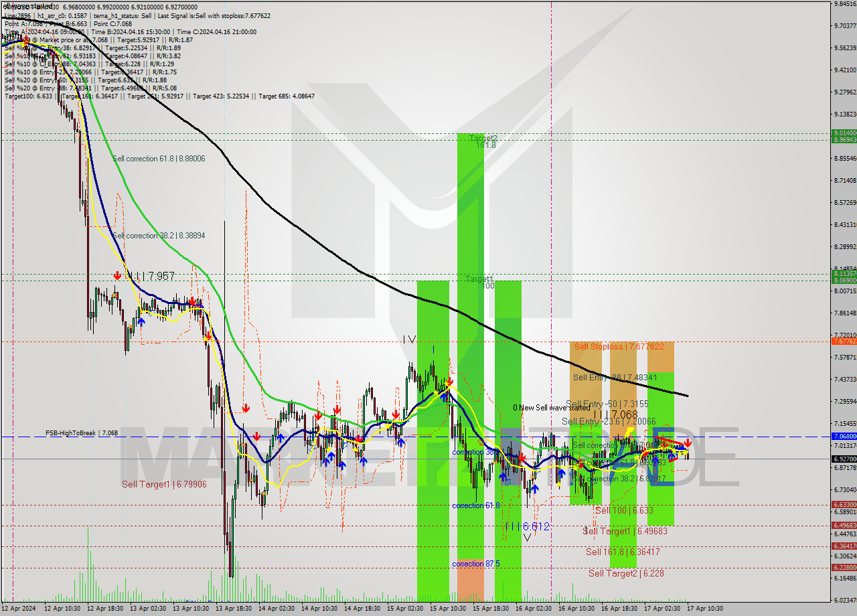
Task: Click the green 9.0140 price tag
Action: tap(844, 133)
